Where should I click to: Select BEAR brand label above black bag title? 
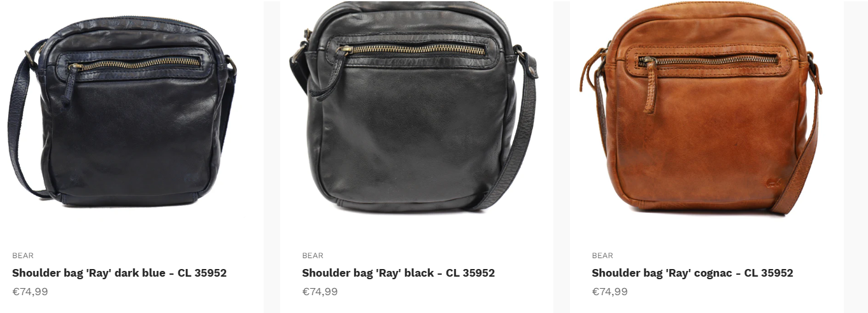click(313, 256)
